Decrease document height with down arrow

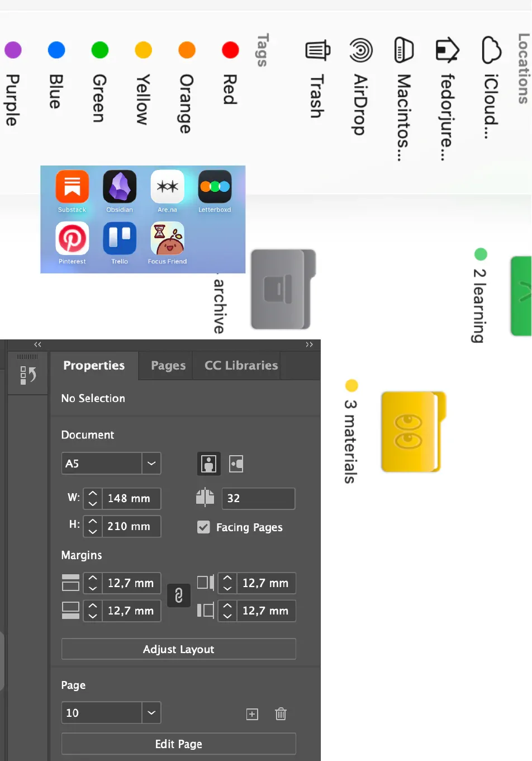point(93,531)
